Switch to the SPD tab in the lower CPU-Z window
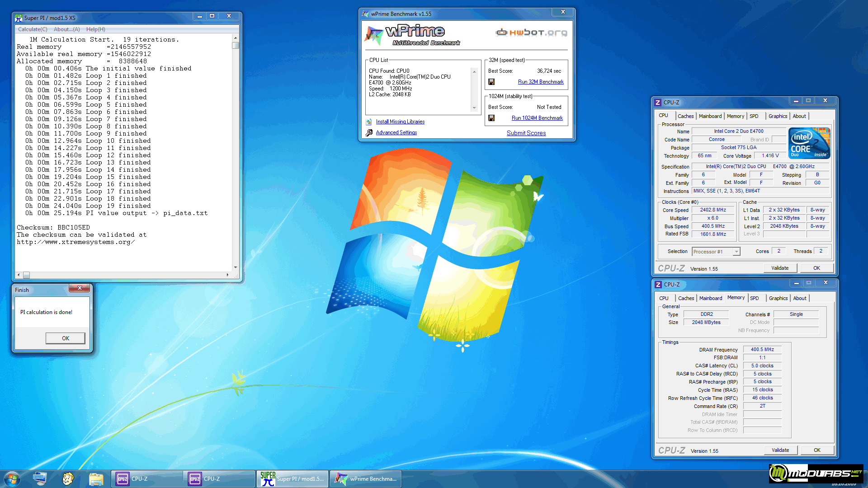Image resolution: width=868 pixels, height=488 pixels. 755,298
